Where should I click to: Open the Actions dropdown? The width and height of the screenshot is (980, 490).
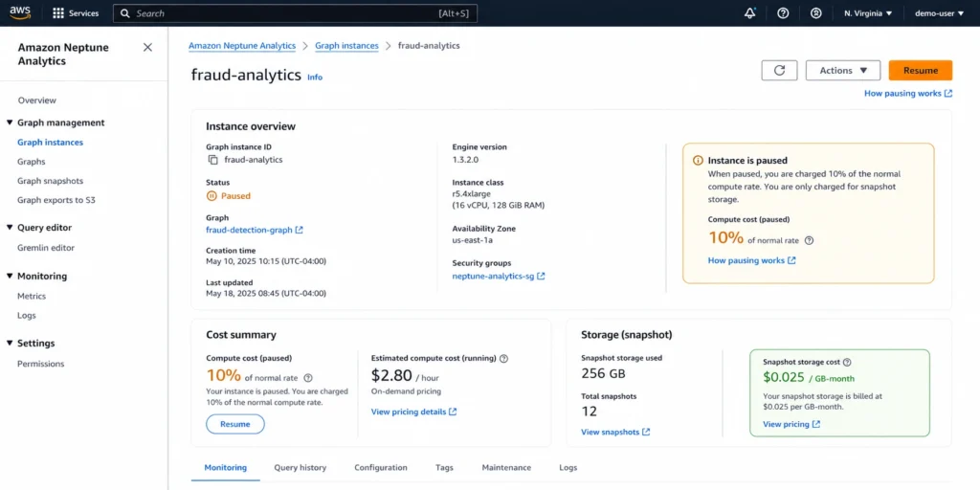click(x=843, y=71)
